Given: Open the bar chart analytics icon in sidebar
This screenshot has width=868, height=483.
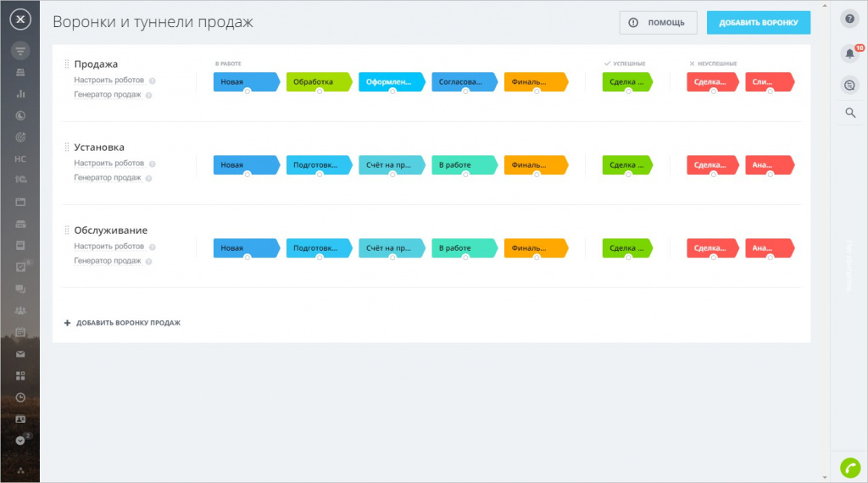Looking at the screenshot, I should pyautogui.click(x=20, y=94).
